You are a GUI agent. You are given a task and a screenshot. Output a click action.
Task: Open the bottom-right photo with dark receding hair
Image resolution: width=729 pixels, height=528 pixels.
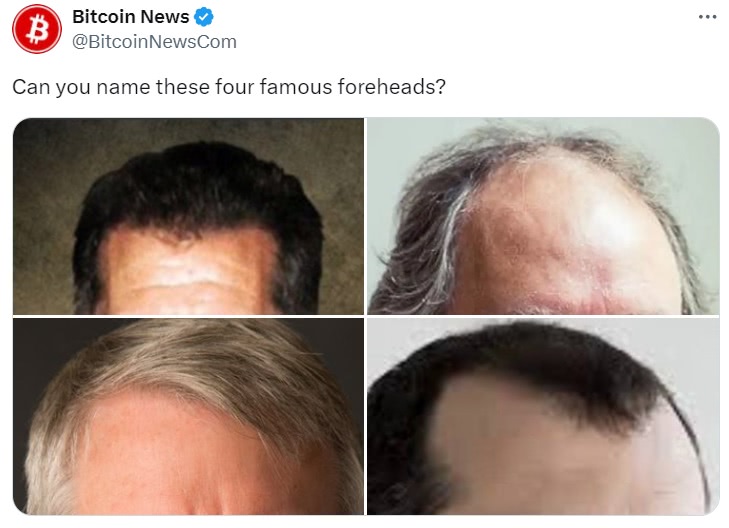(543, 416)
